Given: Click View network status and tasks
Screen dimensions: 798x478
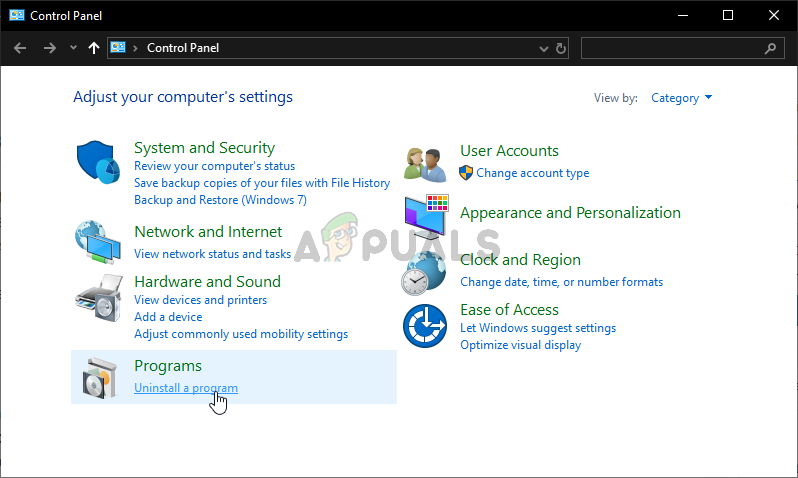Looking at the screenshot, I should (212, 254).
